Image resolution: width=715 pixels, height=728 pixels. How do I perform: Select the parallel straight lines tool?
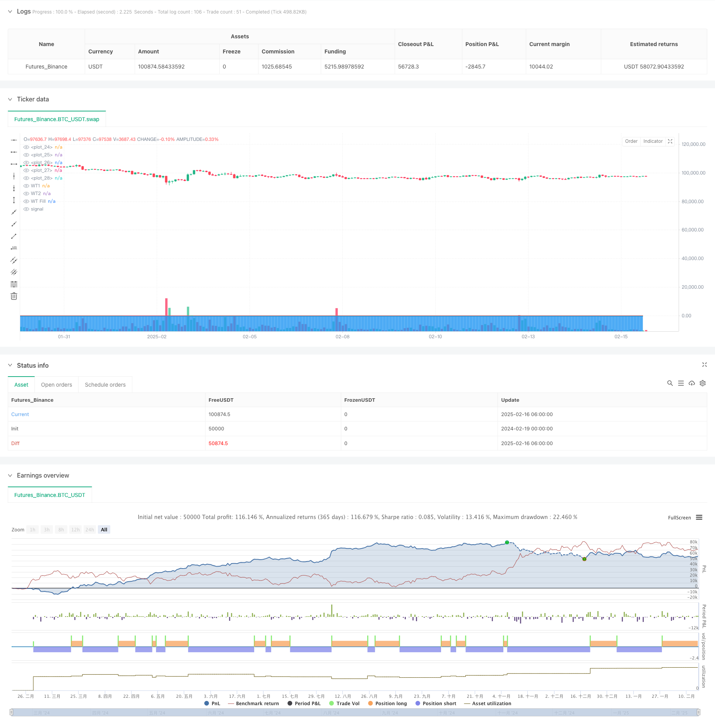14,272
